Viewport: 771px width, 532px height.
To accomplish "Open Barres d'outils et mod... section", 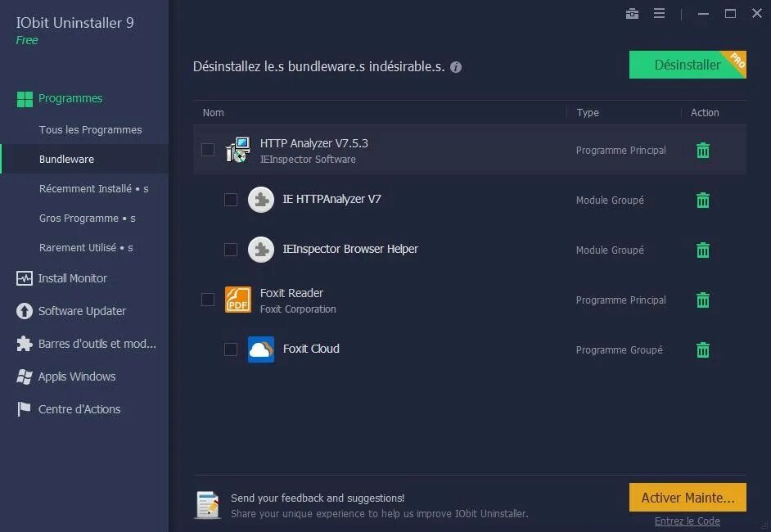I will [97, 344].
